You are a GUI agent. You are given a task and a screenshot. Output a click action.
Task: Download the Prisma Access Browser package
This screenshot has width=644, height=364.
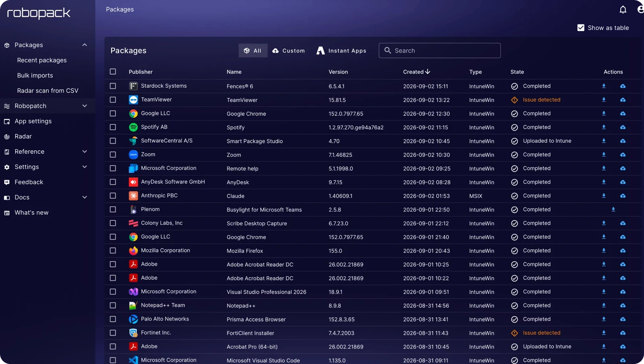604,319
